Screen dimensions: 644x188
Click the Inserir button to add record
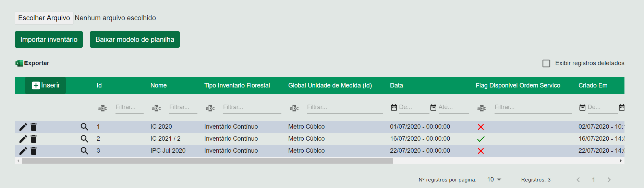46,85
